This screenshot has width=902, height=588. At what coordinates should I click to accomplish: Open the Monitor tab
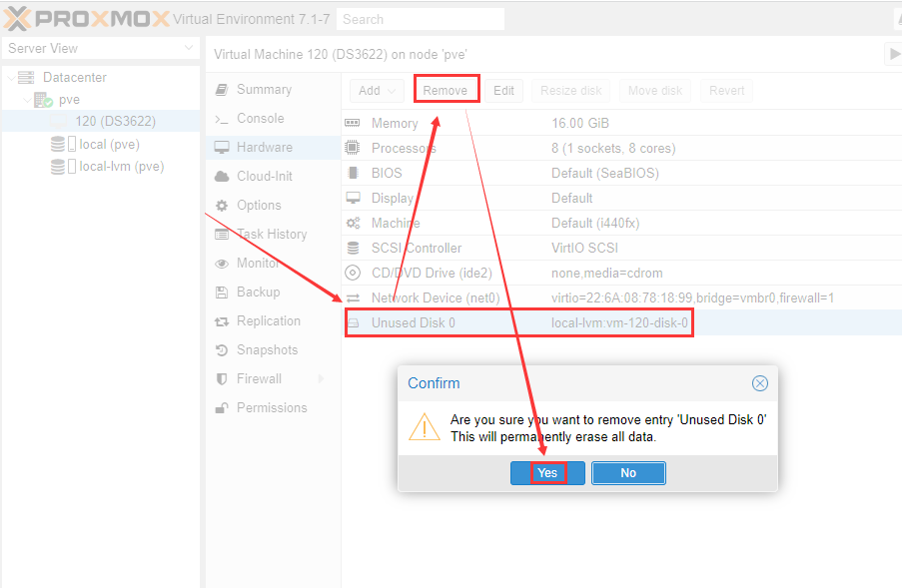[274, 263]
